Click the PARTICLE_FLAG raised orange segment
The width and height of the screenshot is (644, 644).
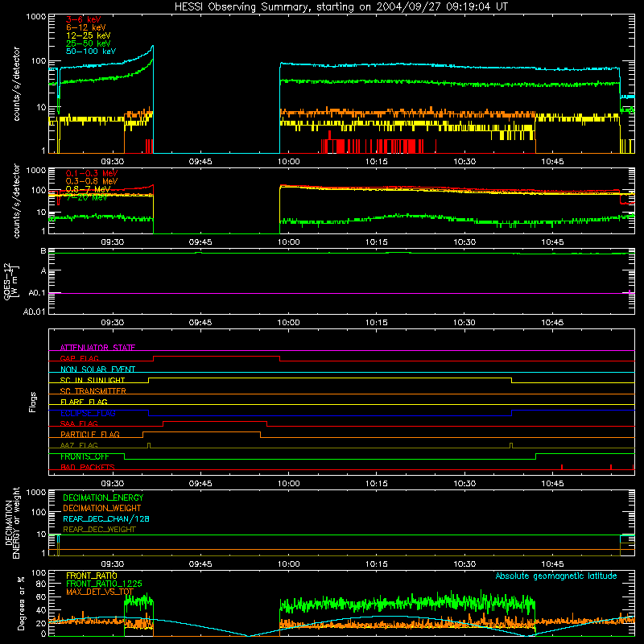(202, 432)
